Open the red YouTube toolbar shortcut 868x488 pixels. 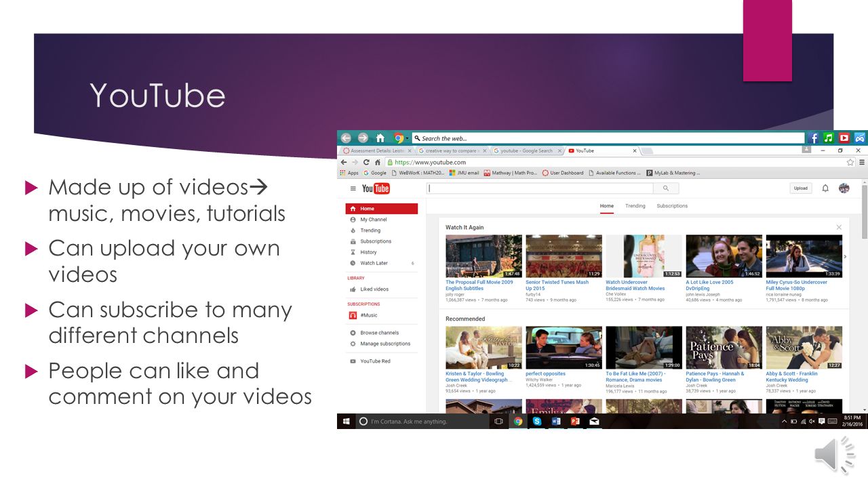[844, 138]
